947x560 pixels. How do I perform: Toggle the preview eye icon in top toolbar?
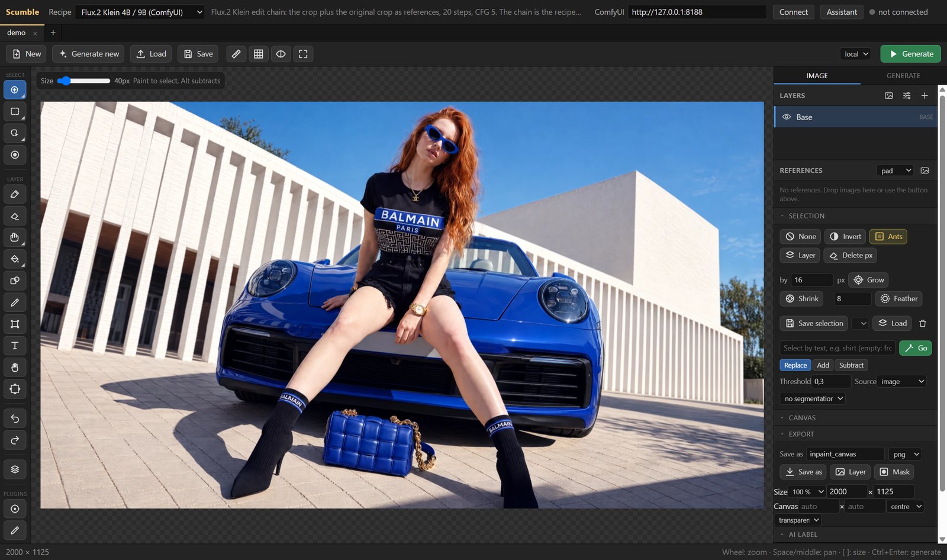[281, 54]
